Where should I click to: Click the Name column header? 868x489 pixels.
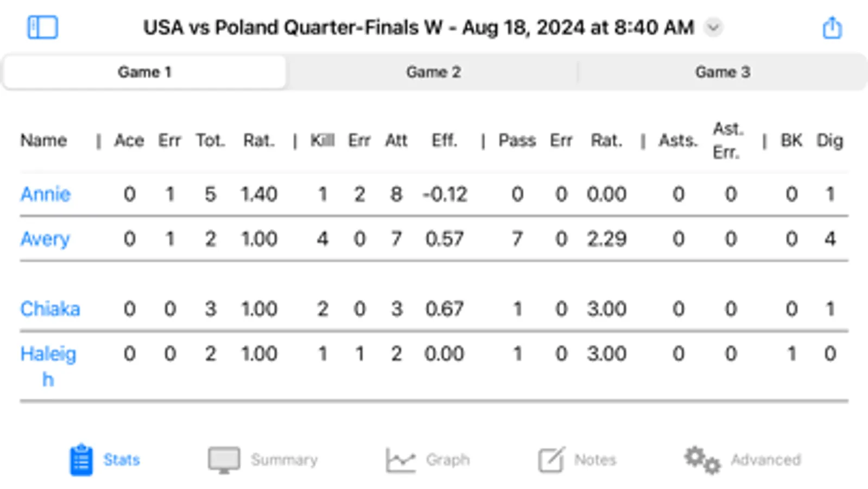click(43, 141)
